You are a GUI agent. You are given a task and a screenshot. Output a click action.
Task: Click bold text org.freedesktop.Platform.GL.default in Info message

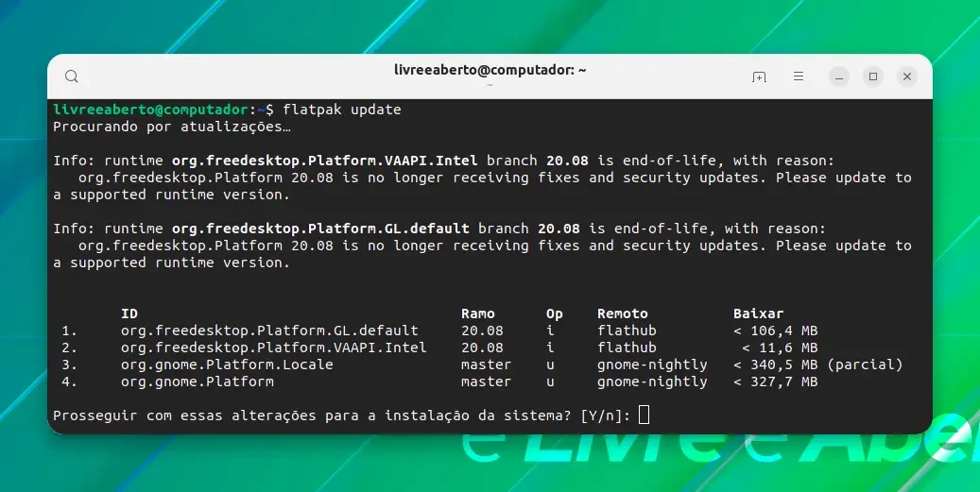click(320, 229)
